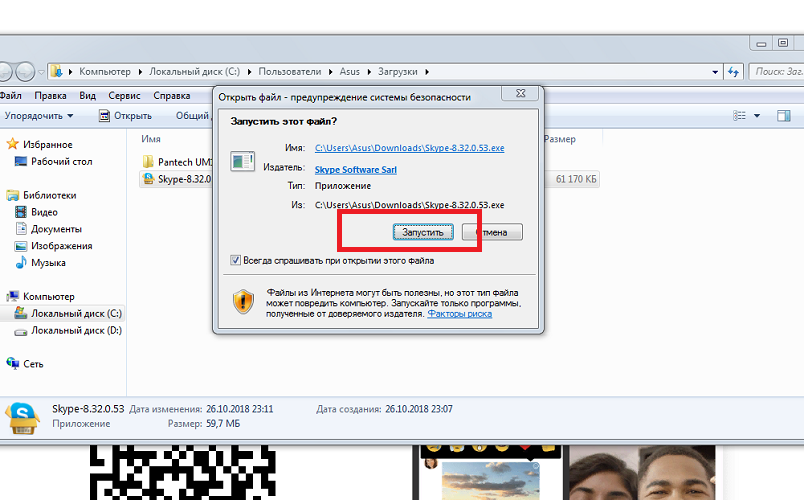Uncheck 'Всегда спрашивать при открытии этого файла'
Image resolution: width=804 pixels, height=500 pixels.
tap(235, 260)
